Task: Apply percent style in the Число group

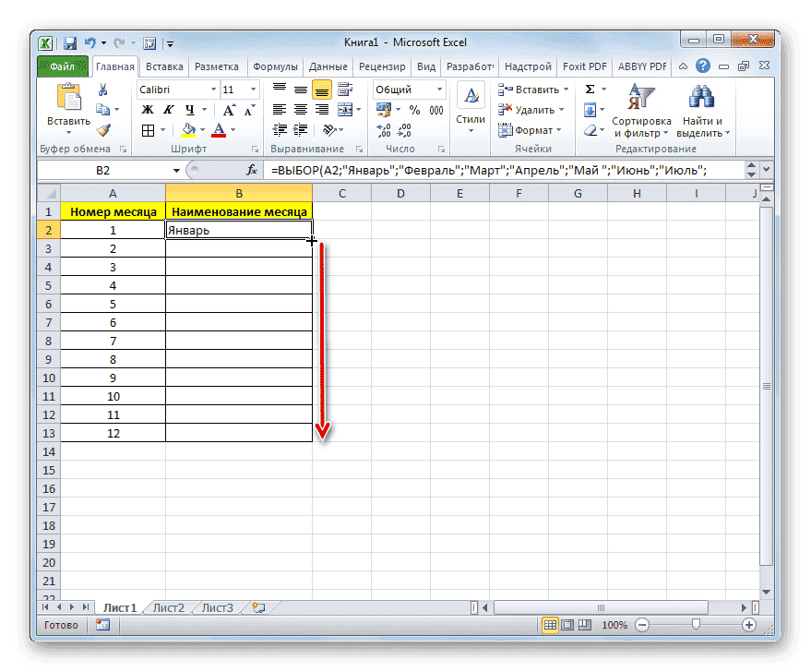Action: click(x=414, y=109)
